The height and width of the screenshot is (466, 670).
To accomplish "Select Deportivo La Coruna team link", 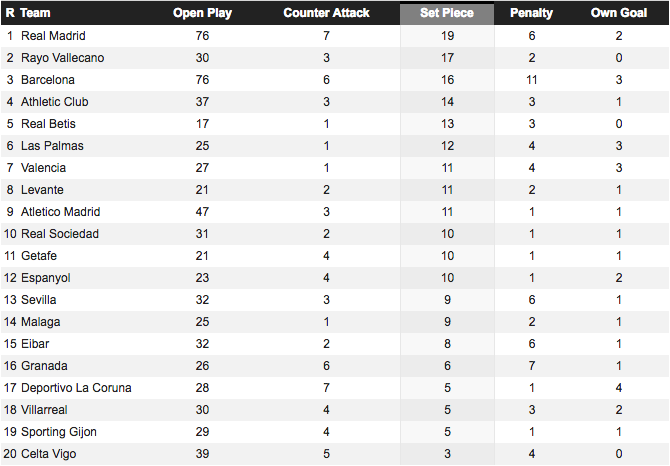I will 76,388.
